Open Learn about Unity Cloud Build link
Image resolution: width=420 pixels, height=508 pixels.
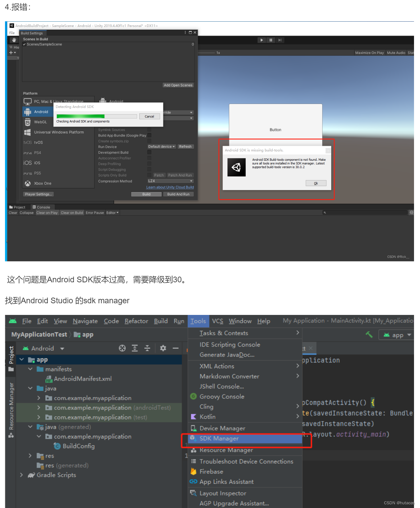pos(170,187)
